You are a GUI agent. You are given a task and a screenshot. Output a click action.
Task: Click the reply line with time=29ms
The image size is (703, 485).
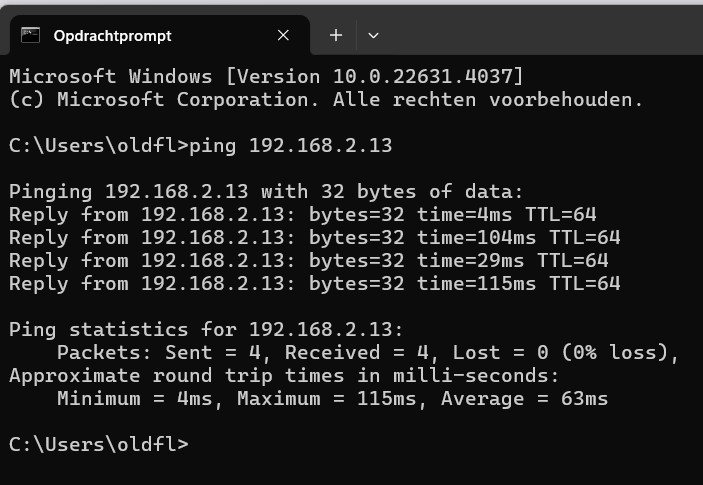pos(308,260)
